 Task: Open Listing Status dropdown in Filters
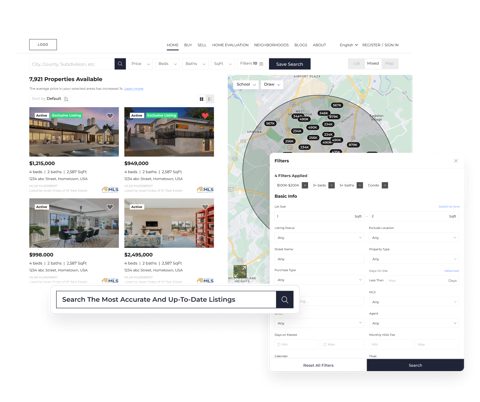[x=319, y=238]
